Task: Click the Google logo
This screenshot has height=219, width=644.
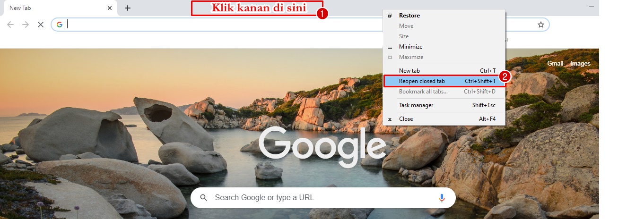Action: pyautogui.click(x=322, y=146)
